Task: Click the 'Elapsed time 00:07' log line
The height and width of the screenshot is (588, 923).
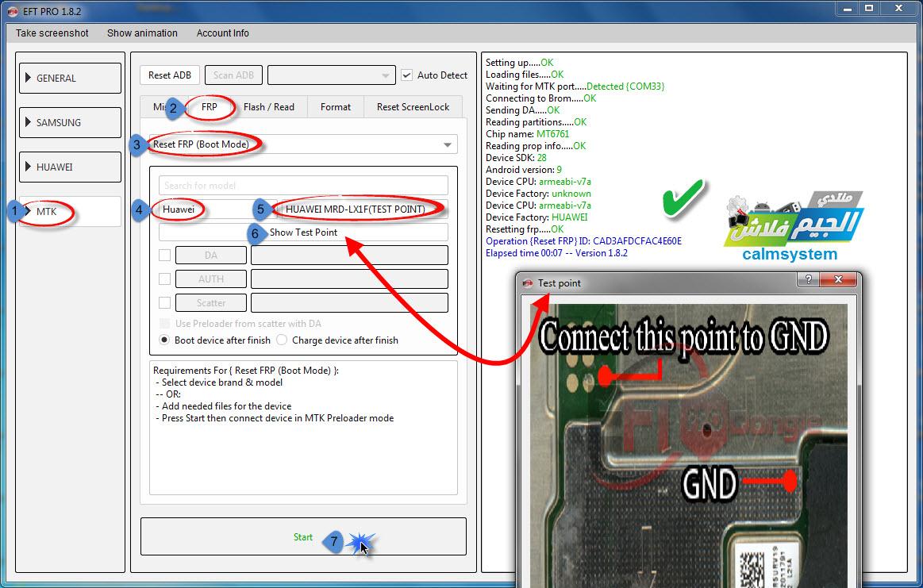Action: [556, 253]
